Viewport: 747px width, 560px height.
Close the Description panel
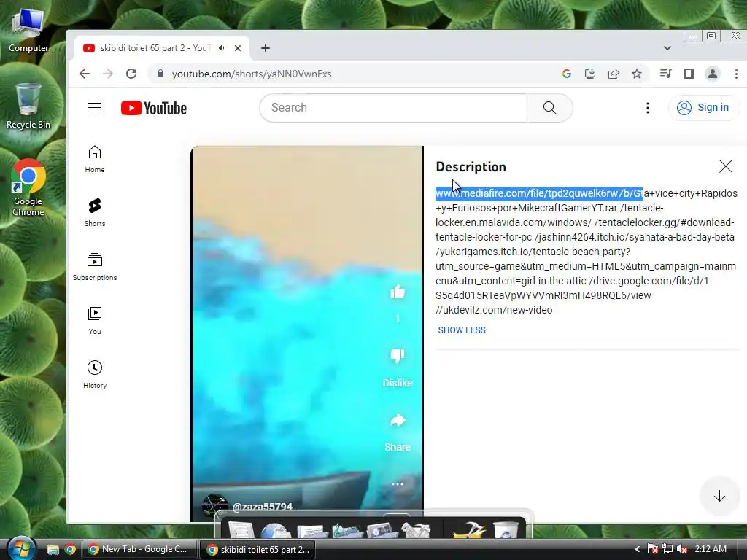pos(726,166)
